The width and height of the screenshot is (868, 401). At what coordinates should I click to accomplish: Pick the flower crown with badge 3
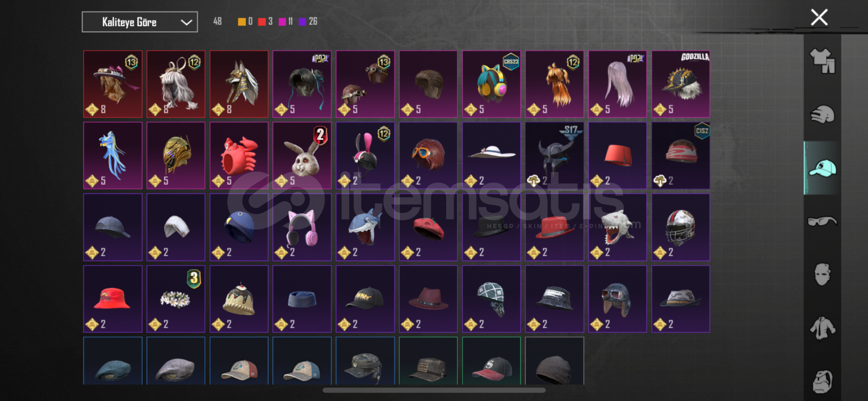[x=176, y=299]
